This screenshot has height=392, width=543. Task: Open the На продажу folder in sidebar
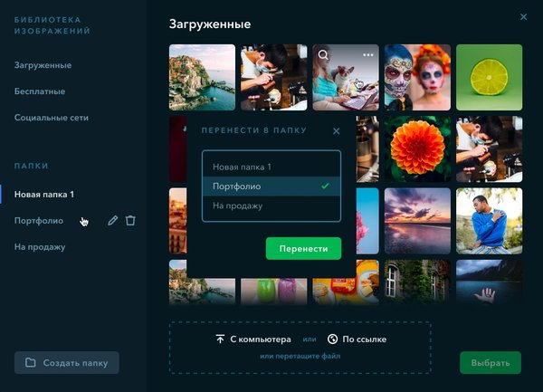point(40,246)
